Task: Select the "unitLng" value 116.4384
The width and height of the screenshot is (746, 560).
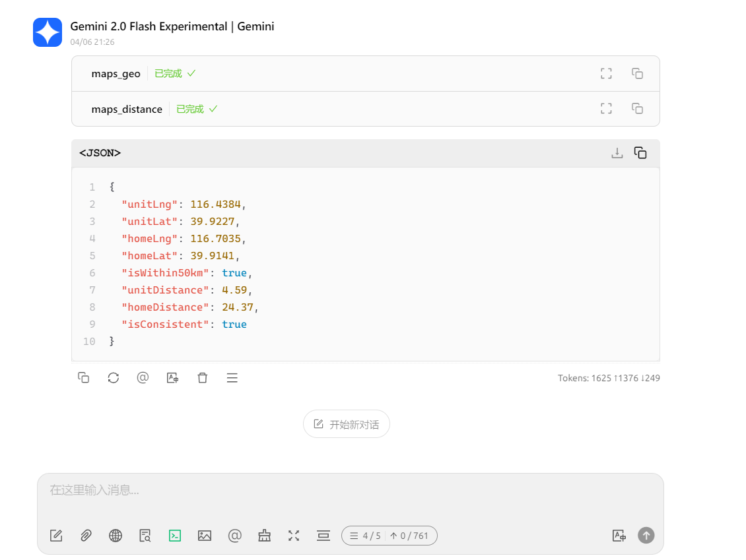Action: click(x=215, y=204)
